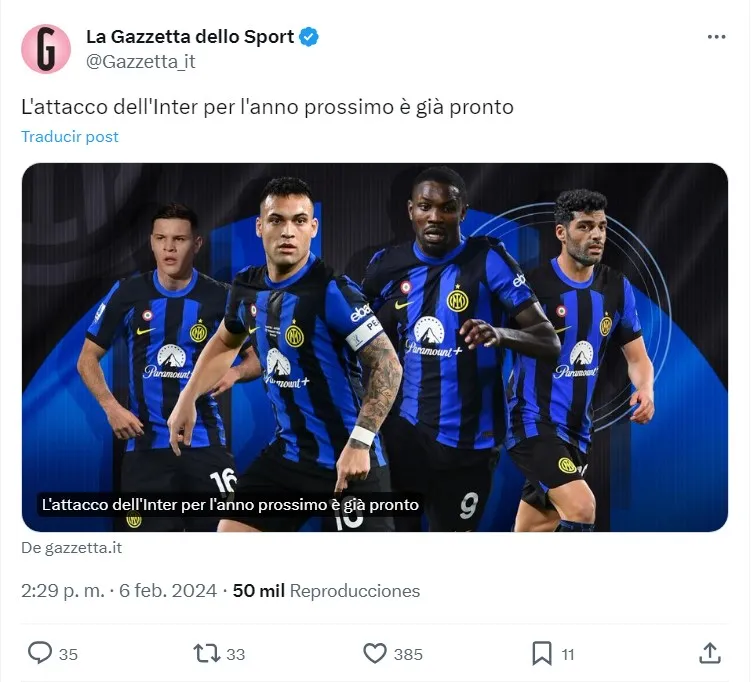The height and width of the screenshot is (682, 751).
Task: Click the 11 bookmarks count
Action: pos(568,654)
